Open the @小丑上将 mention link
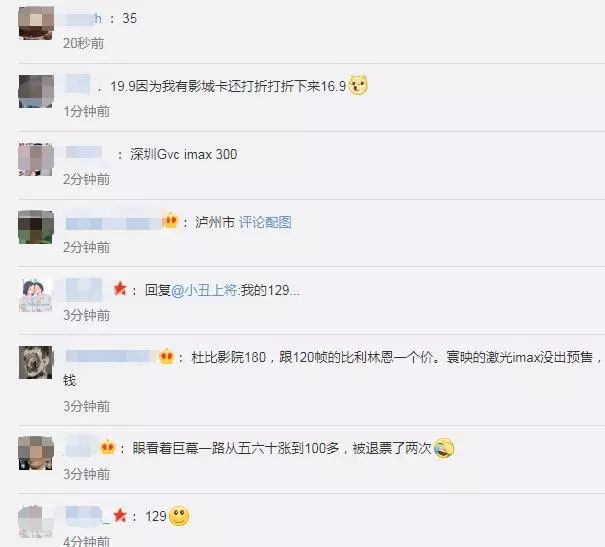Image resolution: width=605 pixels, height=547 pixels. (x=204, y=290)
